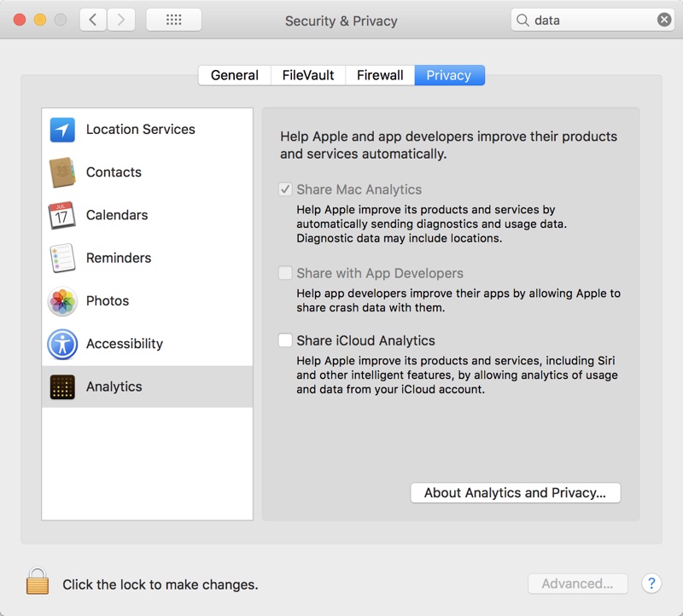Clear the search field with X button
This screenshot has height=616, width=683.
coord(664,20)
